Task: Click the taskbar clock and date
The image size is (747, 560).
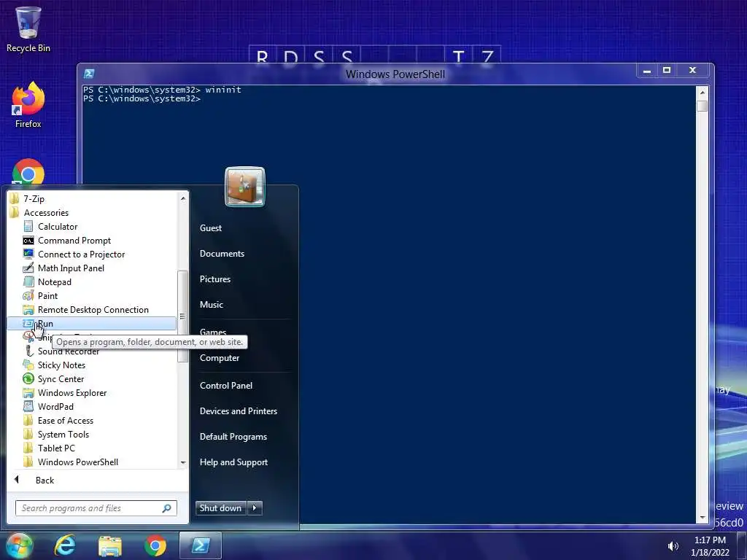Action: 710,546
